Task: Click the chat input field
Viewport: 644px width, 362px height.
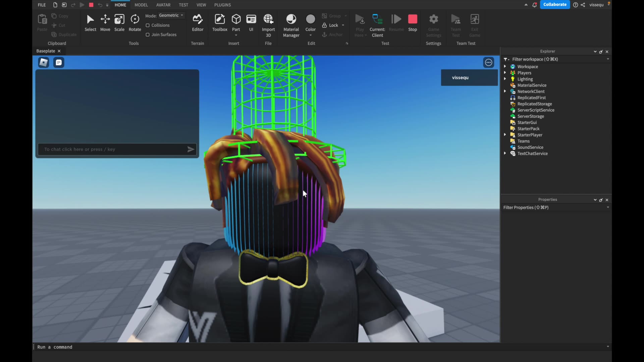Action: [x=111, y=149]
